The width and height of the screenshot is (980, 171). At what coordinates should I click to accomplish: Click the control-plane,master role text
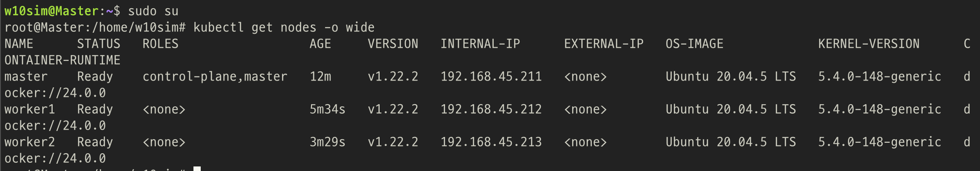pos(215,76)
